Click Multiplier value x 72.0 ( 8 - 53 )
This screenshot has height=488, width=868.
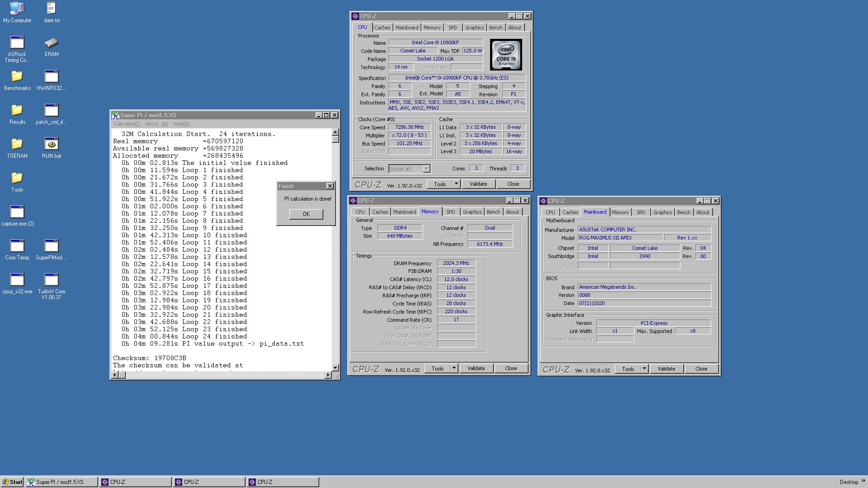point(410,136)
